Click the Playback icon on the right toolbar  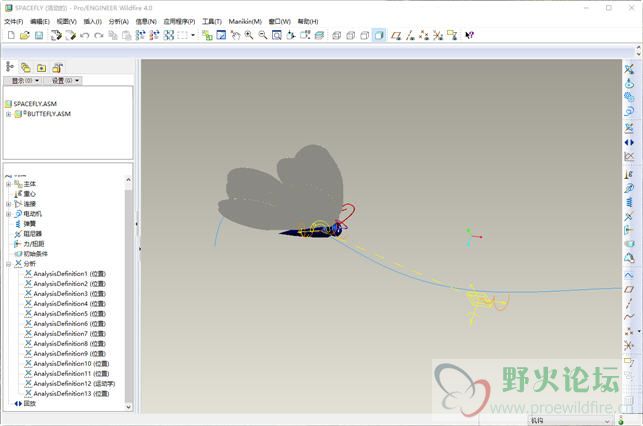coord(629,142)
